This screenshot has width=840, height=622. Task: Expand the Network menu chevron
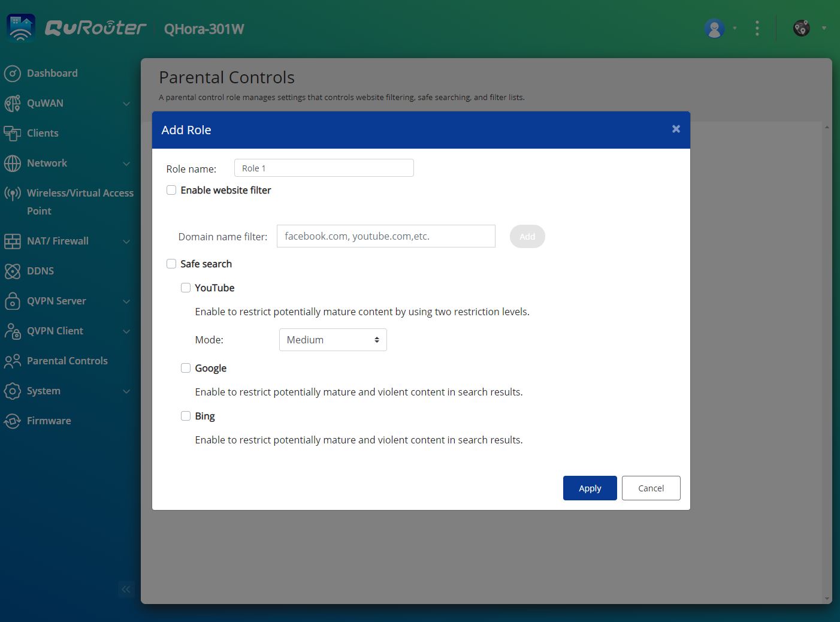126,164
